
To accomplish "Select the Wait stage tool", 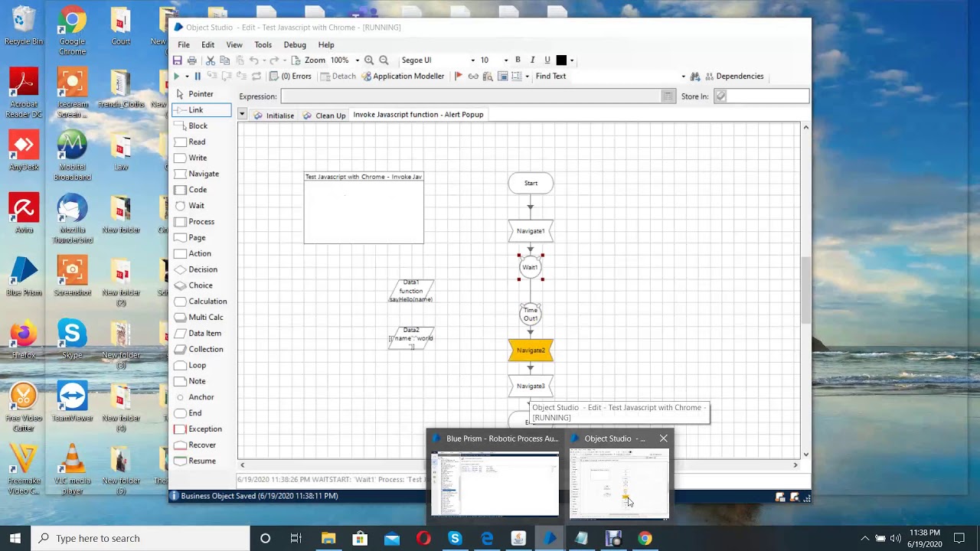I will pos(190,206).
